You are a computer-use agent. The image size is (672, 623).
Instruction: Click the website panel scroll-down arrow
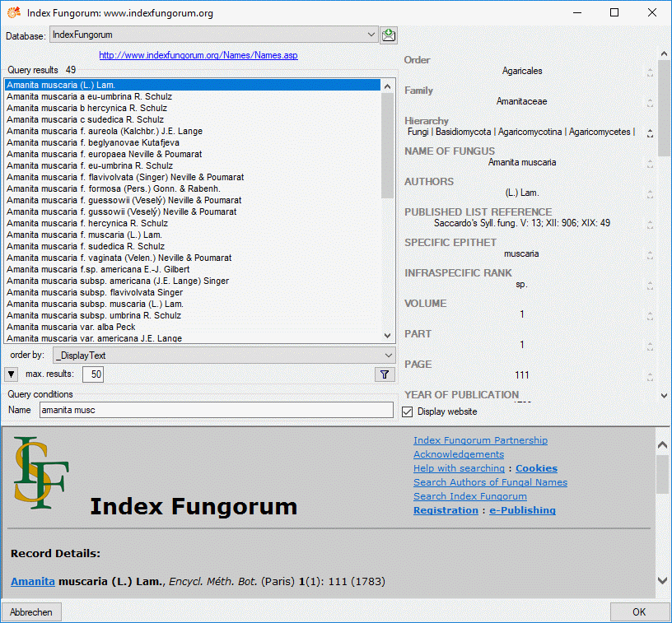(x=662, y=581)
